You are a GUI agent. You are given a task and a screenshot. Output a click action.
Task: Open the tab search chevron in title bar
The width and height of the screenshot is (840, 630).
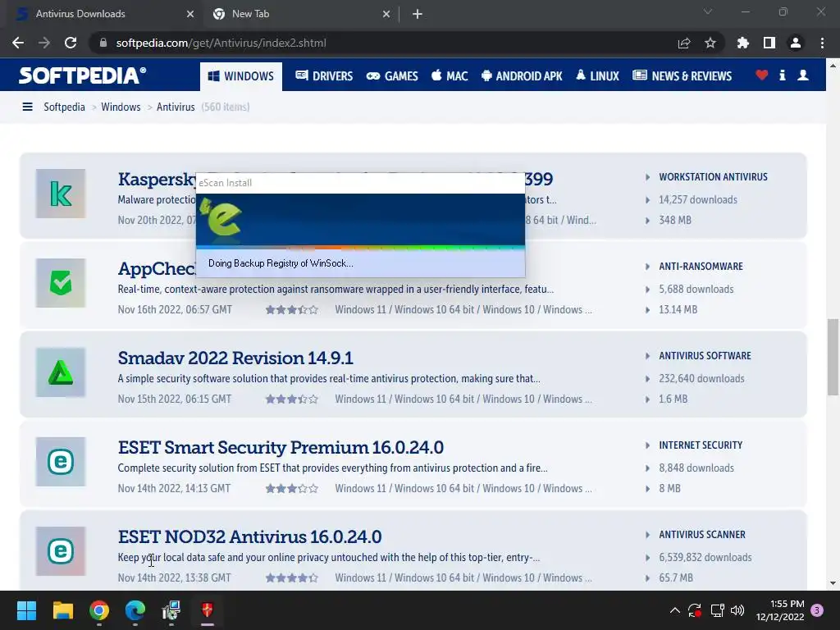[708, 11]
